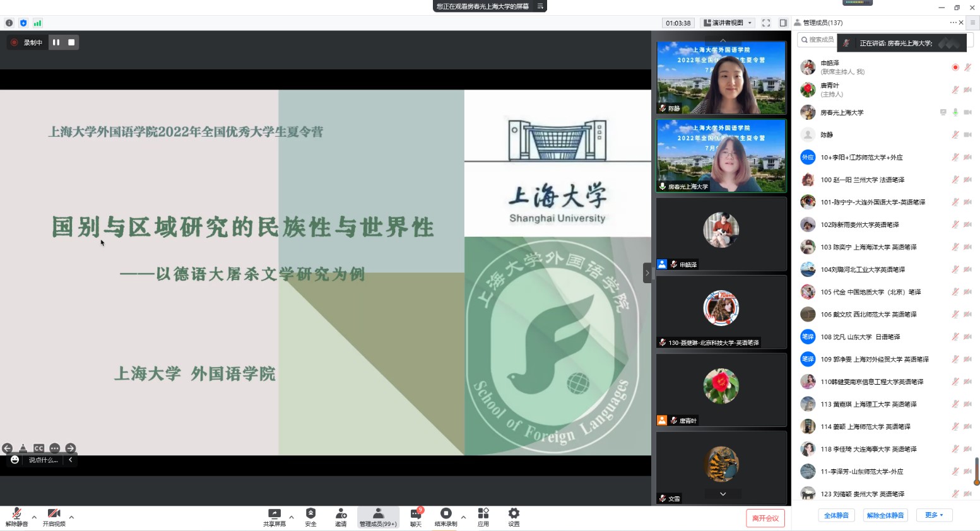Image resolution: width=980 pixels, height=531 pixels.
Task: Check the green network signal icon
Action: tap(37, 23)
